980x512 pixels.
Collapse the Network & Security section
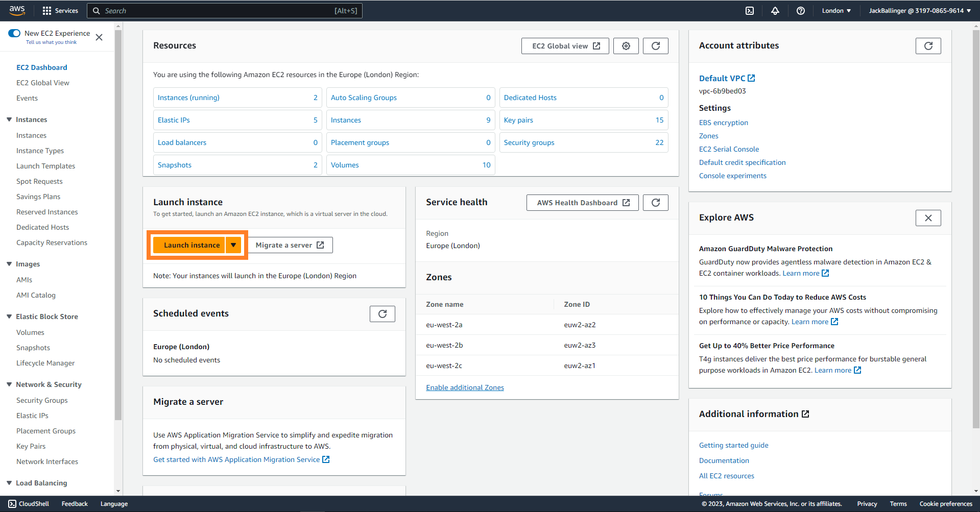[x=9, y=384]
